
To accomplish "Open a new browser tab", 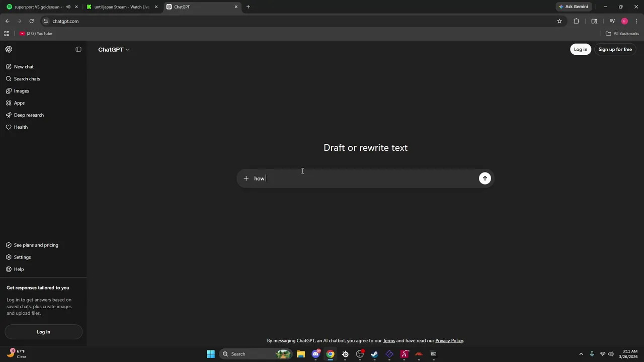I will [248, 7].
